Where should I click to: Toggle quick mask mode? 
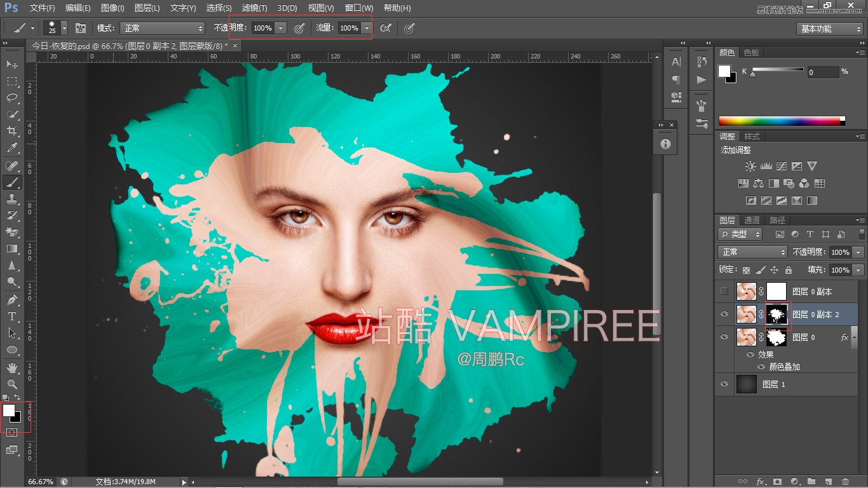(x=11, y=432)
